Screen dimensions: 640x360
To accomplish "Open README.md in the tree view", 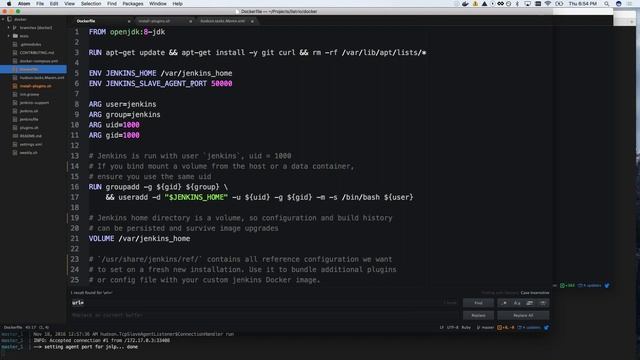I will click(x=31, y=136).
